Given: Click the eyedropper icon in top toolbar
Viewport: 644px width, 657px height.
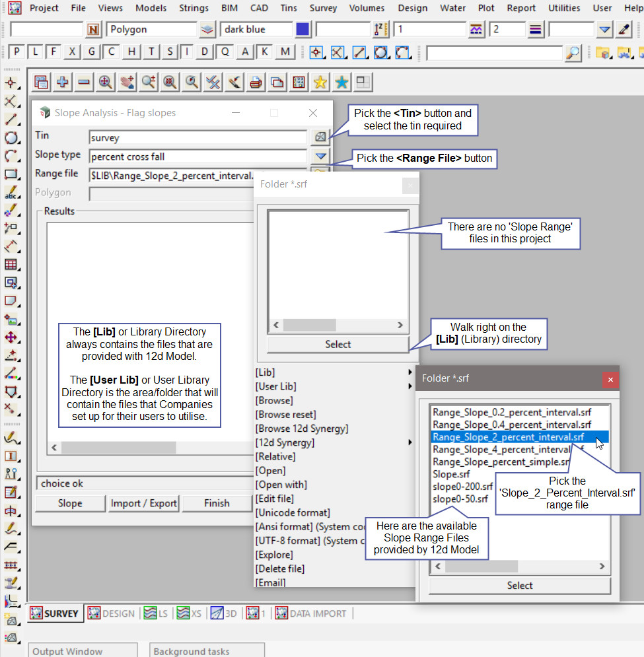Looking at the screenshot, I should click(x=624, y=30).
